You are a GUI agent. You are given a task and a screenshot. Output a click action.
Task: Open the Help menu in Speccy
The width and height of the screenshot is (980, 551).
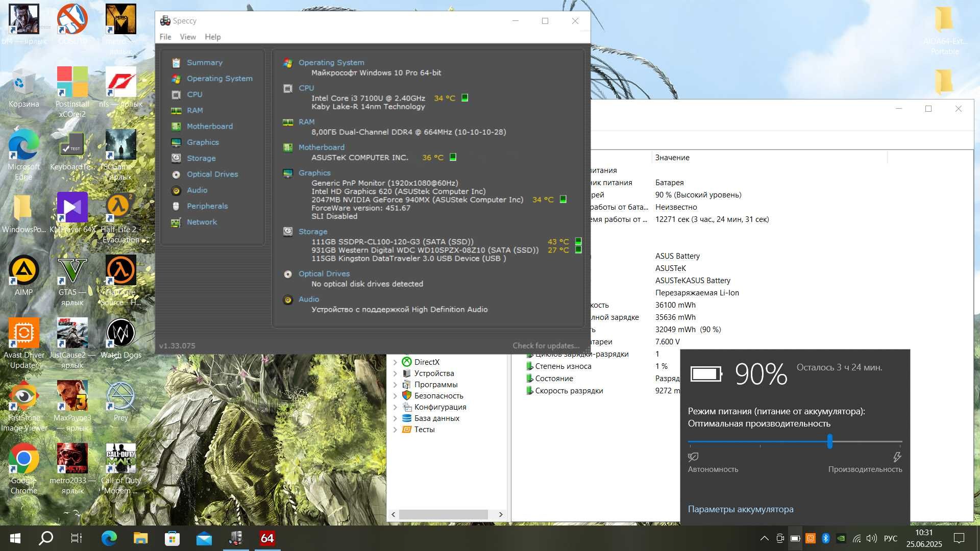pyautogui.click(x=213, y=37)
